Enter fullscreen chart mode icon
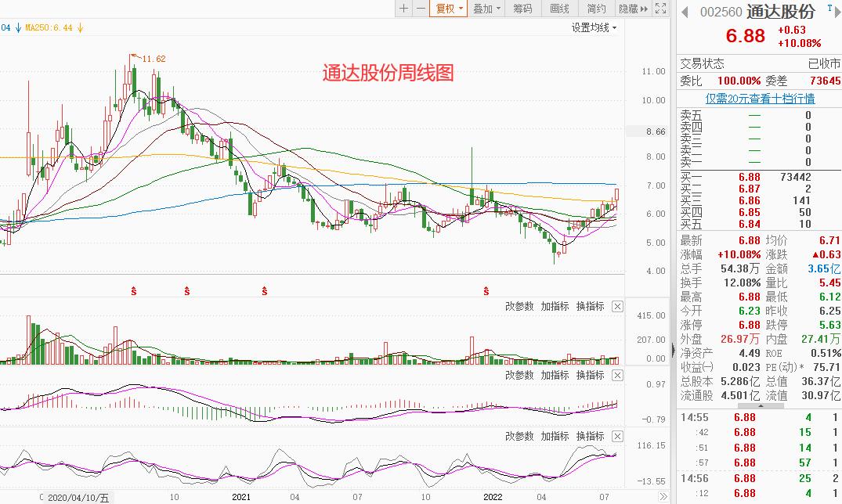Image resolution: width=842 pixels, height=504 pixels. click(x=660, y=8)
